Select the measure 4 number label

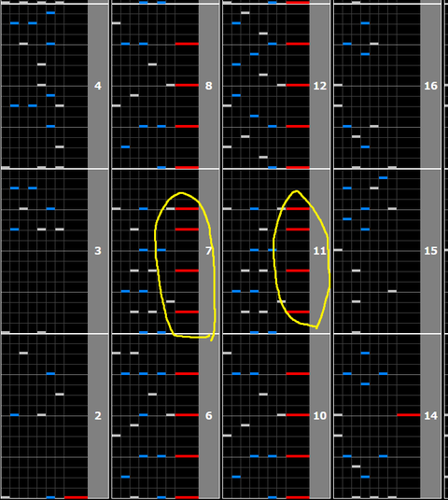(98, 86)
